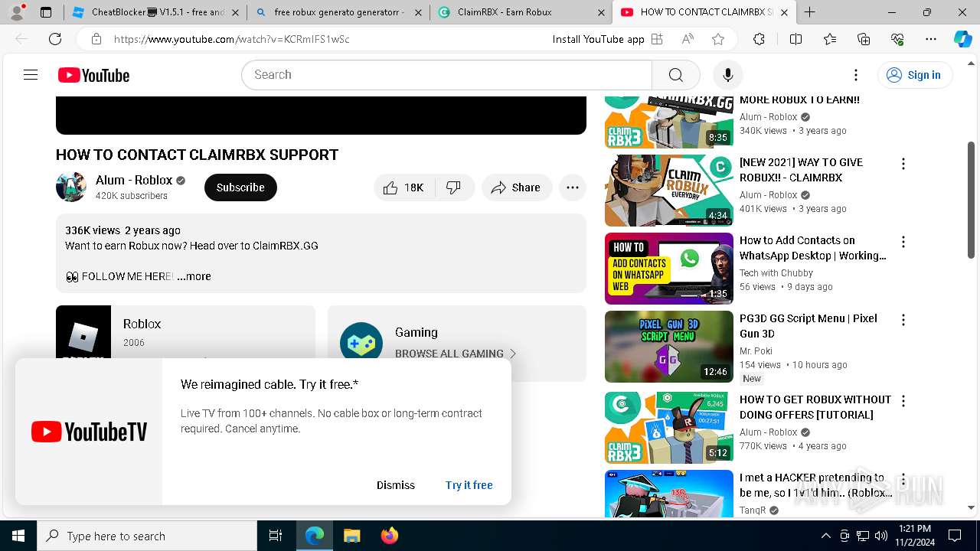This screenshot has height=551, width=980.
Task: Click the browser address bar URL
Action: point(231,39)
